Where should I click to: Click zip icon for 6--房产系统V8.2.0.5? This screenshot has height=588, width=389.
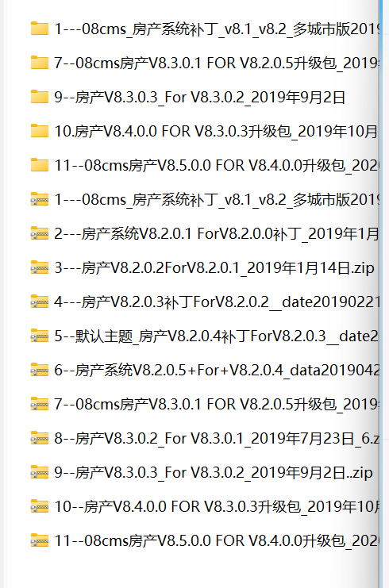pos(40,370)
